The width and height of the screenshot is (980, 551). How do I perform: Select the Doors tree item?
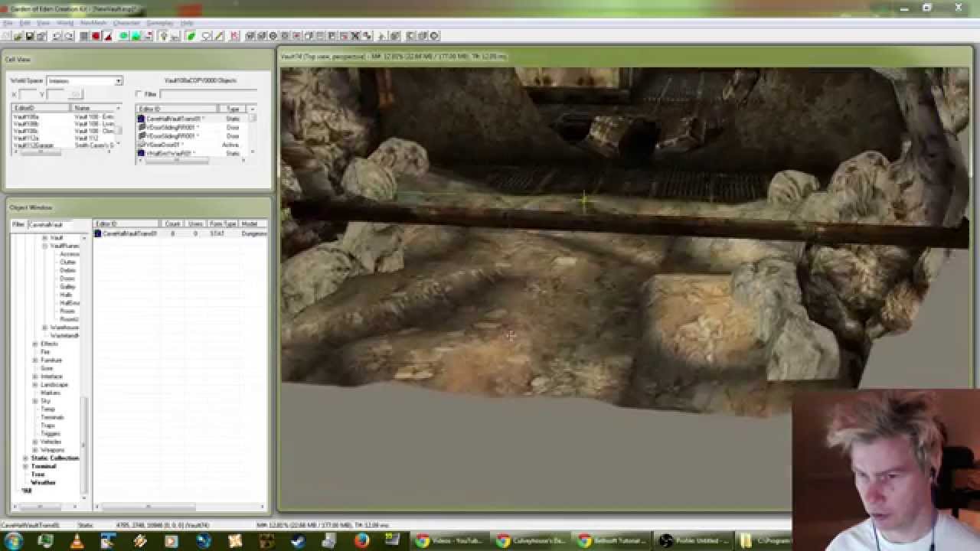[67, 279]
